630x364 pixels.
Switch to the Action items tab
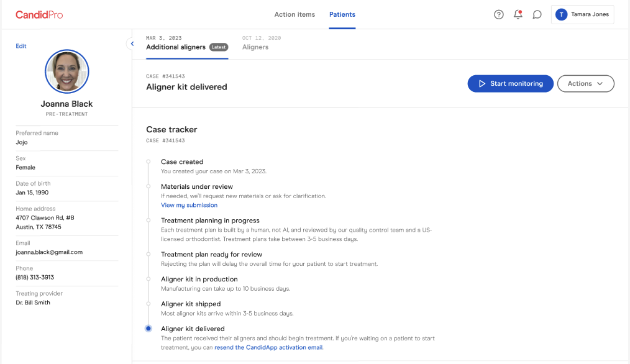tap(294, 14)
